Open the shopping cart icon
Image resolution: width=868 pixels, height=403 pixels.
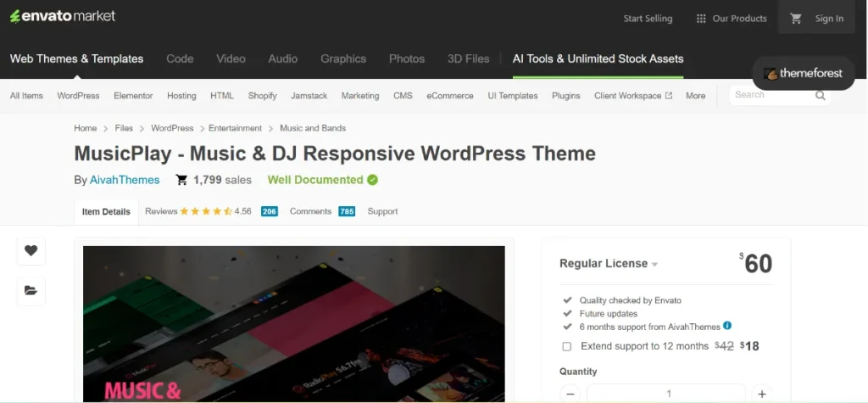[796, 19]
